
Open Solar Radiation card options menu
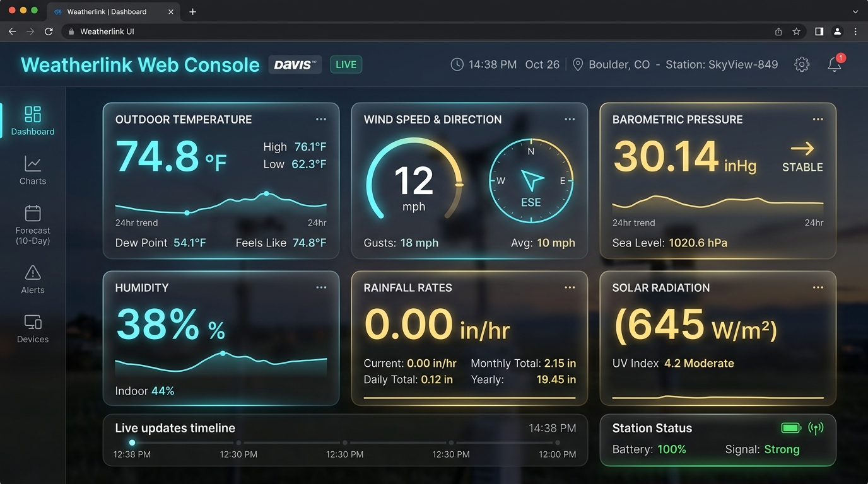818,287
